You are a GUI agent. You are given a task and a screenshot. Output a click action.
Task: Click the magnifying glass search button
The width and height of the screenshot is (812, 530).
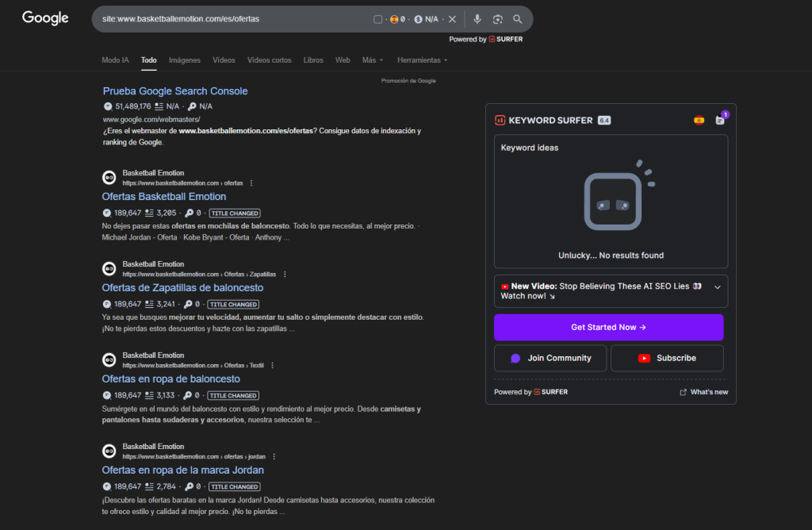518,19
